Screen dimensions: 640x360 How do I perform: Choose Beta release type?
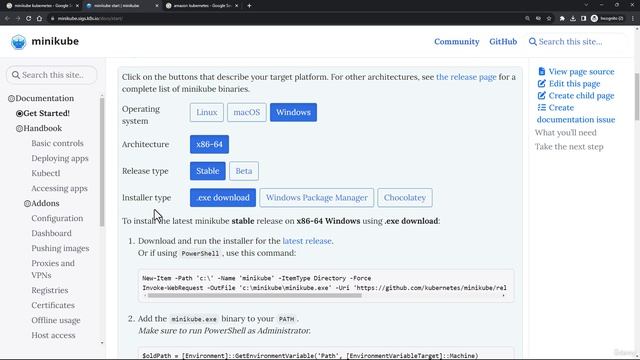tap(244, 171)
